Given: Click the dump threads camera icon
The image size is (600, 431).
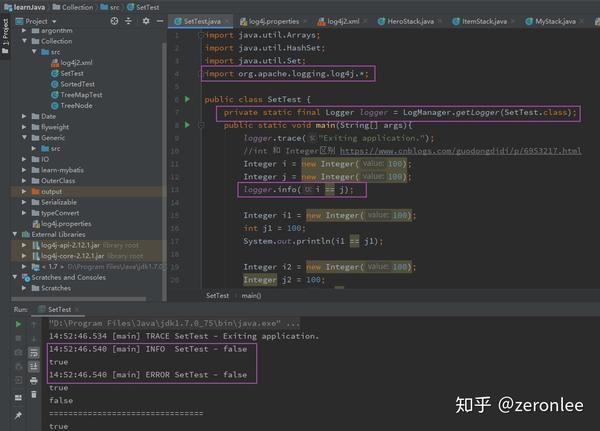Looking at the screenshot, I should 18,353.
